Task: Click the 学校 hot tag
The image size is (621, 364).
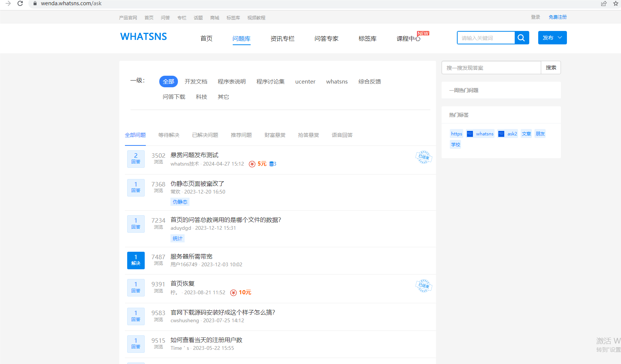Action: 455,145
